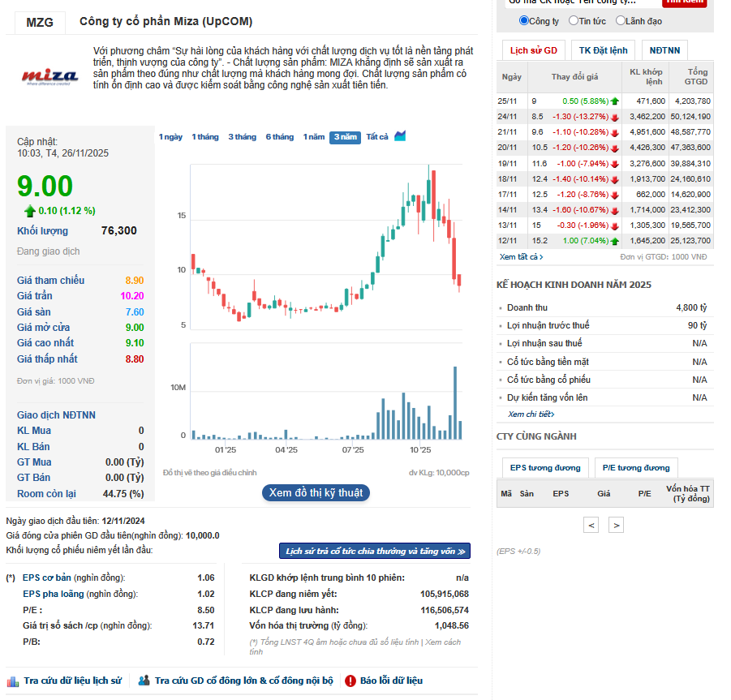Select the Tin tức radio button
The height and width of the screenshot is (700, 731).
pos(574,20)
